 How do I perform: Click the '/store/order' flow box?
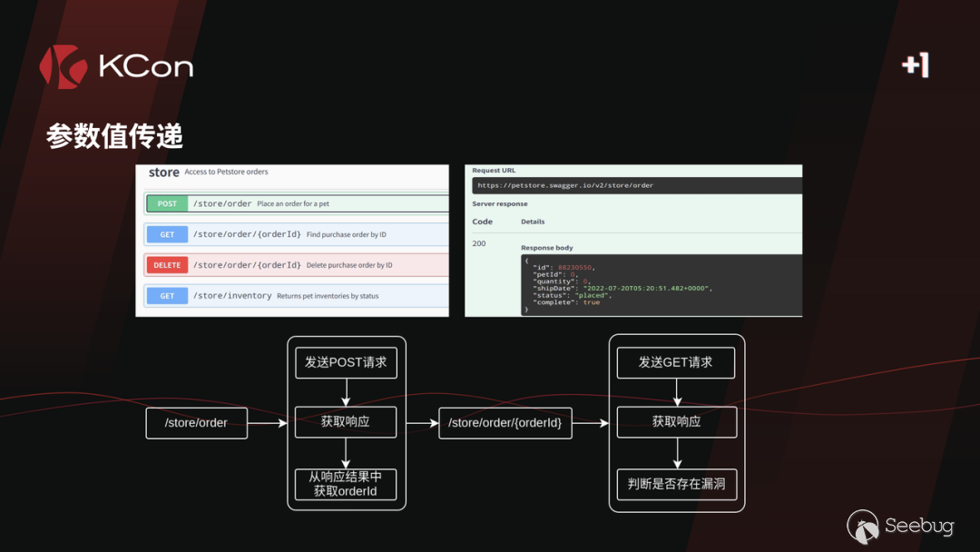[196, 423]
